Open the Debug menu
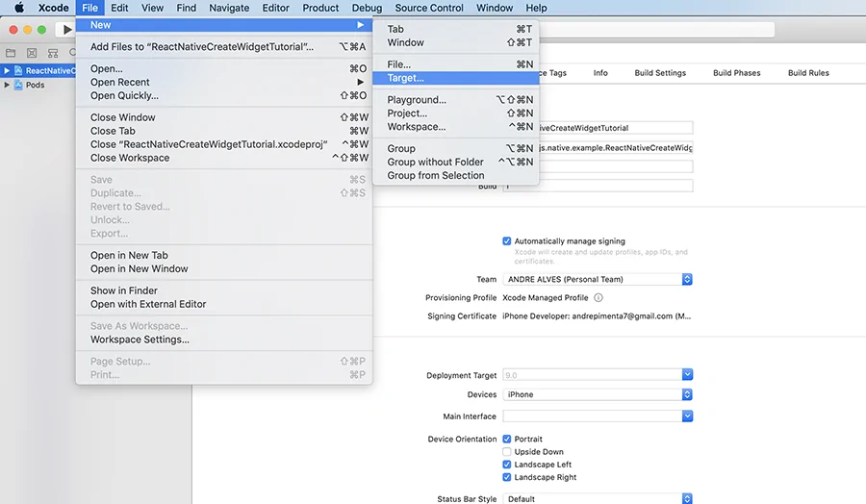The height and width of the screenshot is (504, 866). [367, 8]
